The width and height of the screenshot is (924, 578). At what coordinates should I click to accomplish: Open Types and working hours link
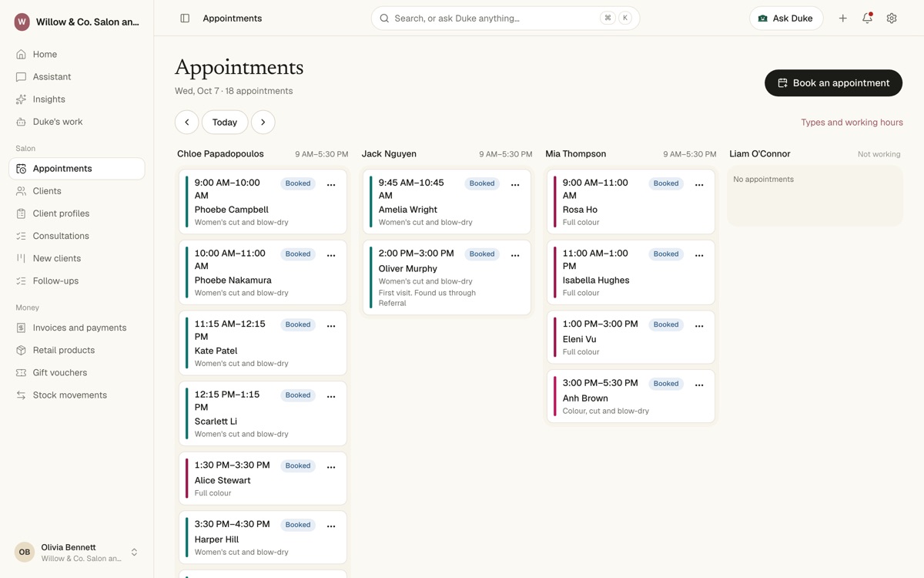tap(852, 123)
